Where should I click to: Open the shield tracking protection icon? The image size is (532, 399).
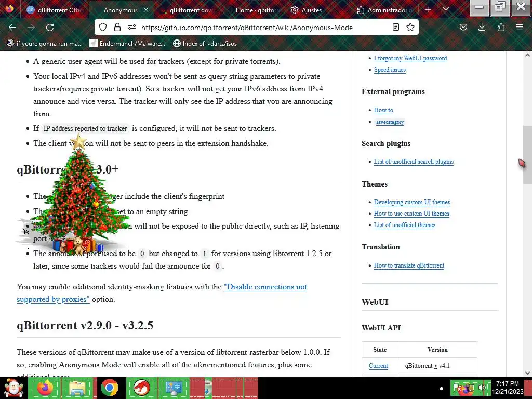[x=103, y=27]
